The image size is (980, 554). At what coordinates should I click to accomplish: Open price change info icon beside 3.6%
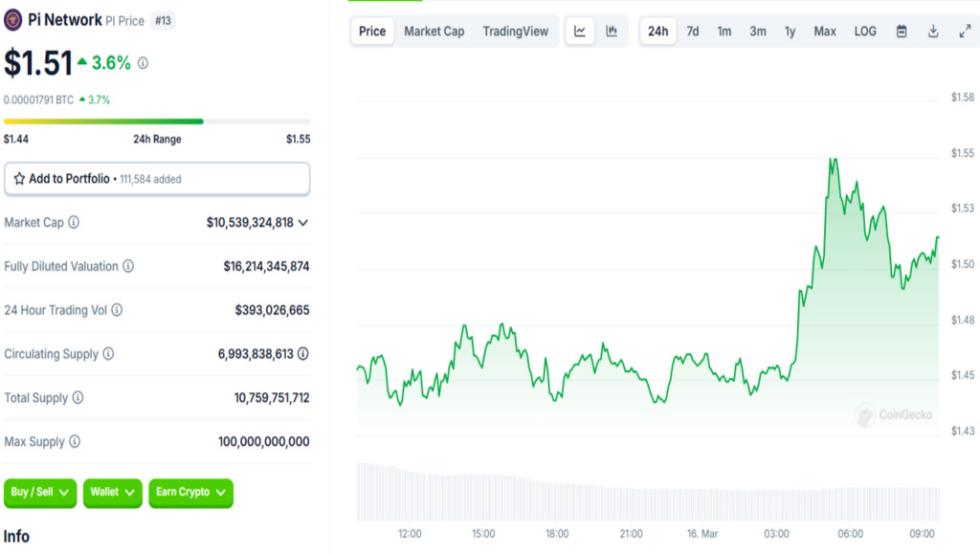click(x=144, y=63)
